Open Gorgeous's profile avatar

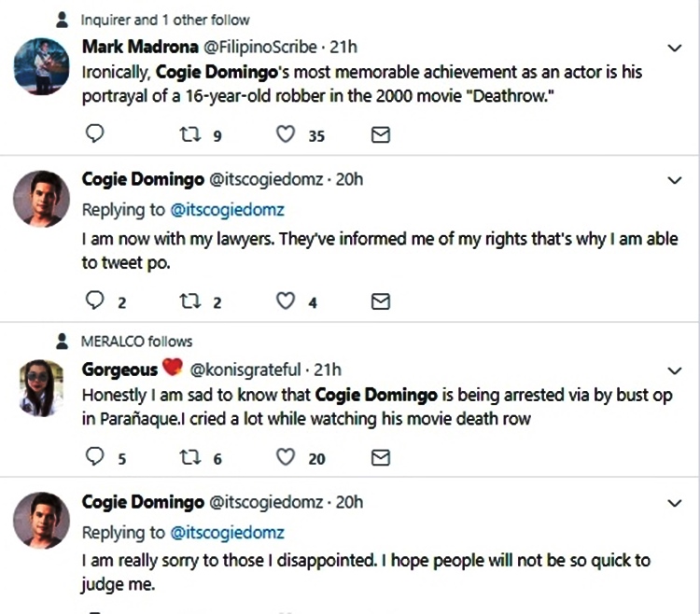[43, 387]
